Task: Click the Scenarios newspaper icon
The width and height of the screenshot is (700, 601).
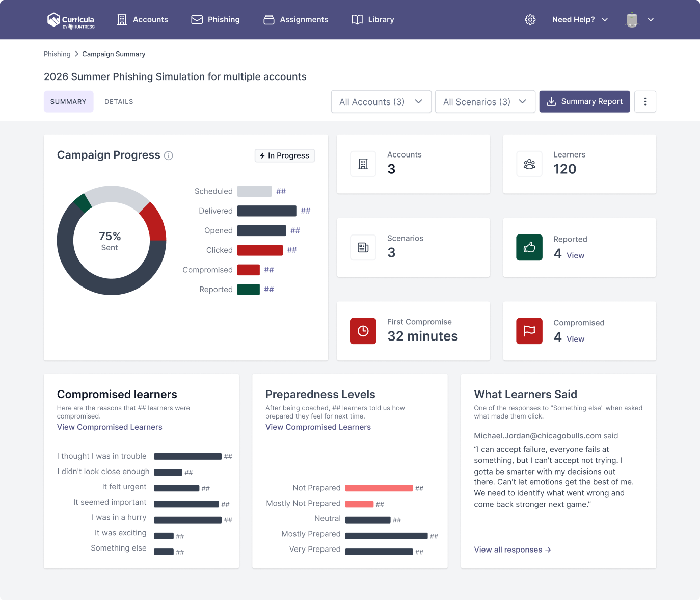Action: pos(363,248)
